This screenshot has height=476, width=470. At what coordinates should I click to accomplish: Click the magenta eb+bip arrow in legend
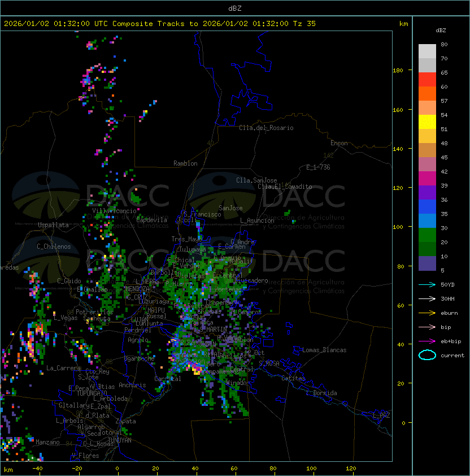click(x=427, y=341)
